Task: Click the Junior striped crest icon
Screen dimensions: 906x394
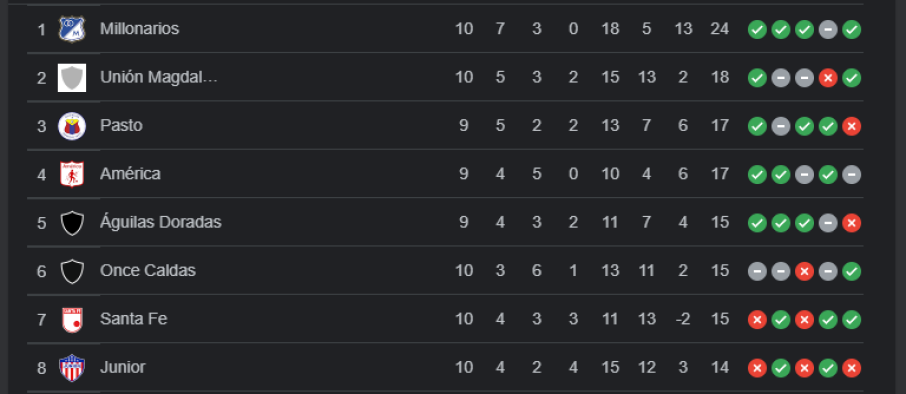Action: 72,368
